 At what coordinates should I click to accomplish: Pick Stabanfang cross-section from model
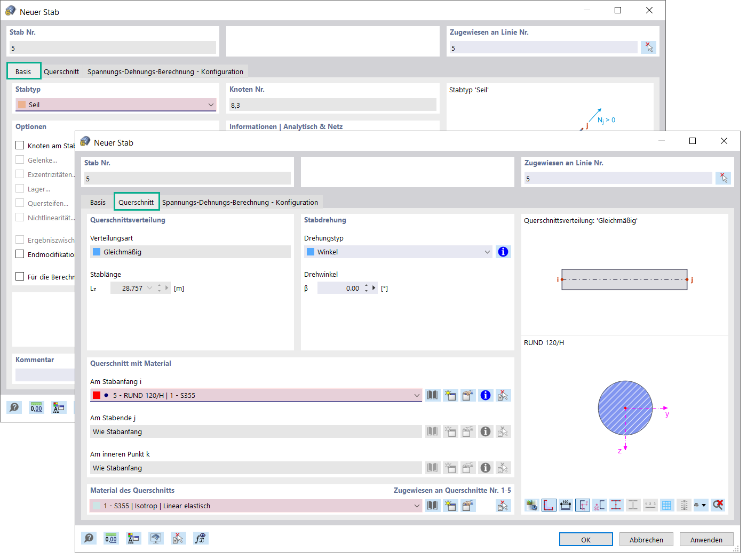coord(503,395)
